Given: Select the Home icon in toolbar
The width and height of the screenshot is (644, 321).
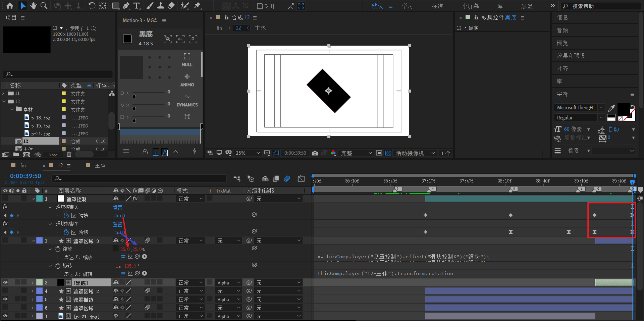Looking at the screenshot, I should pos(10,6).
